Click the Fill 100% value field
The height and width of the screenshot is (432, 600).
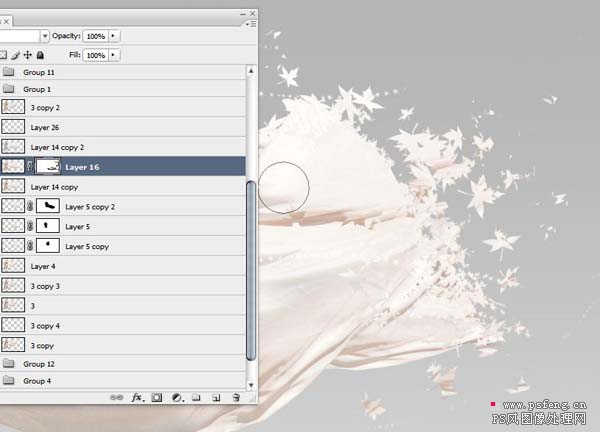(96, 55)
